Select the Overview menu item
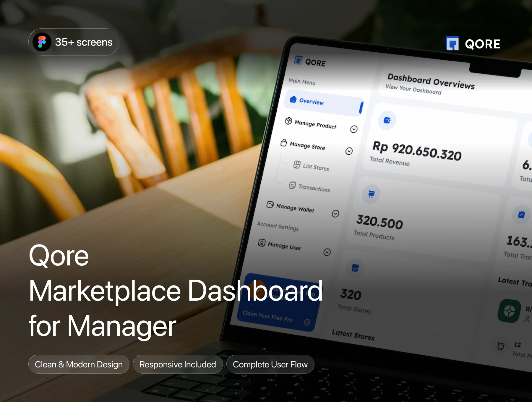This screenshot has height=402, width=532. coord(324,103)
